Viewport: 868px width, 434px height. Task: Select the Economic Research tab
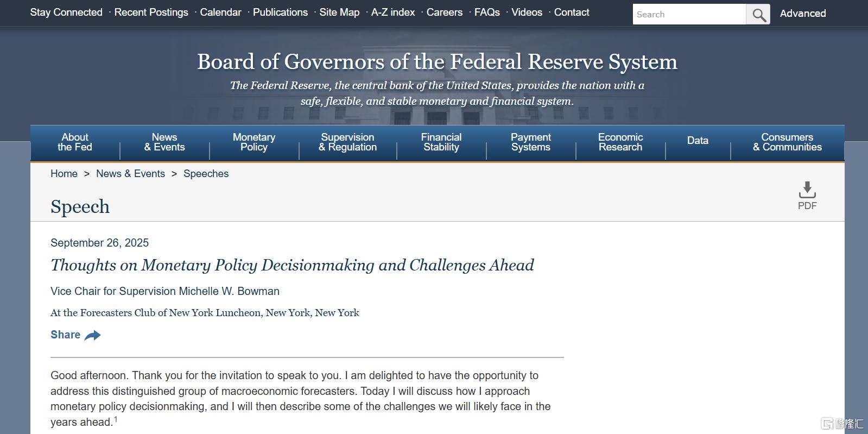tap(620, 142)
